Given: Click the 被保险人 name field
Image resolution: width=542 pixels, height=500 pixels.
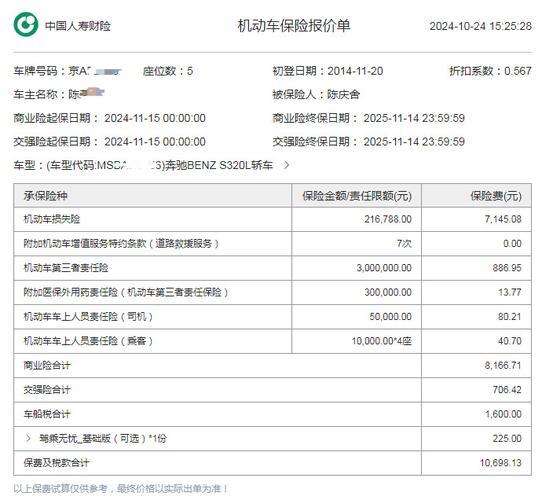Looking at the screenshot, I should point(316,94).
